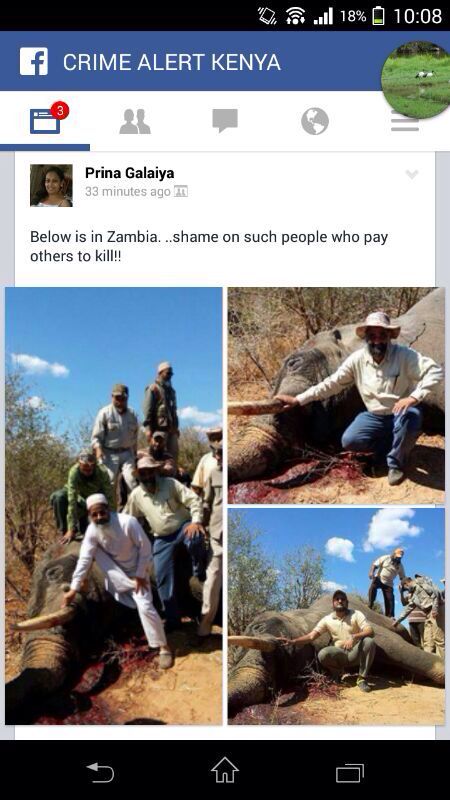Open Prina Galaiya's profile picture
The width and height of the screenshot is (450, 800).
(51, 185)
